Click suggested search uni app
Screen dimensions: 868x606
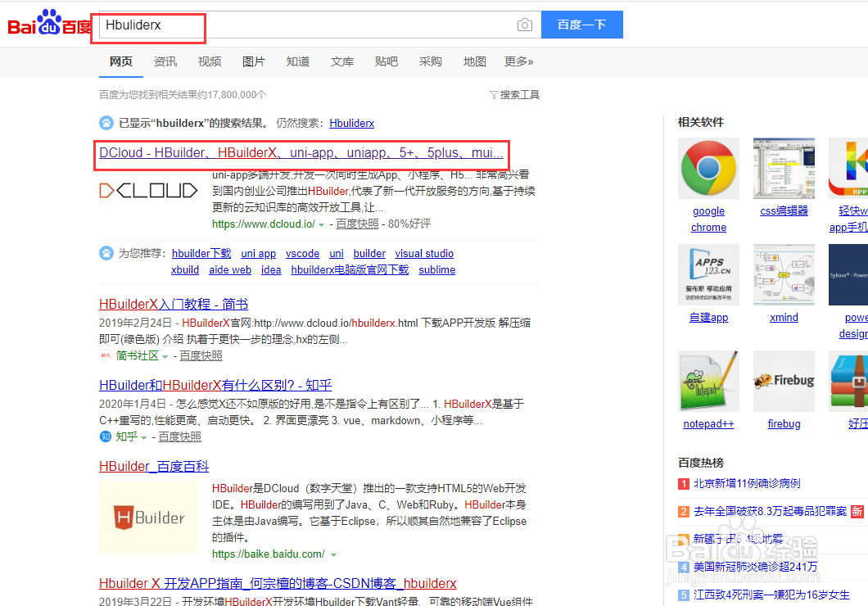click(x=259, y=254)
